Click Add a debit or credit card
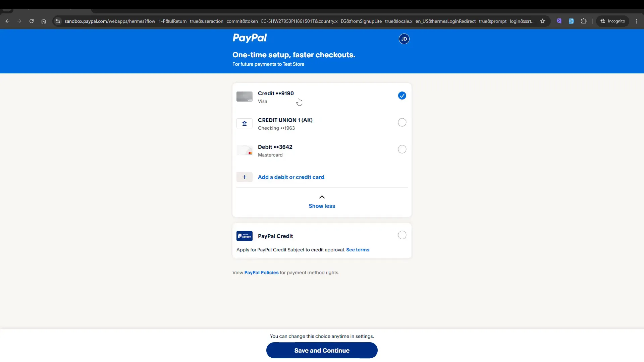Image resolution: width=644 pixels, height=362 pixels. tap(291, 177)
